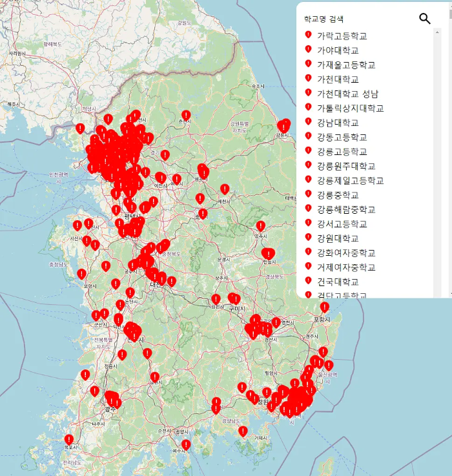Open 가톨릭상지대학교 list entry
Image resolution: width=452 pixels, height=476 pixels.
[x=351, y=108]
